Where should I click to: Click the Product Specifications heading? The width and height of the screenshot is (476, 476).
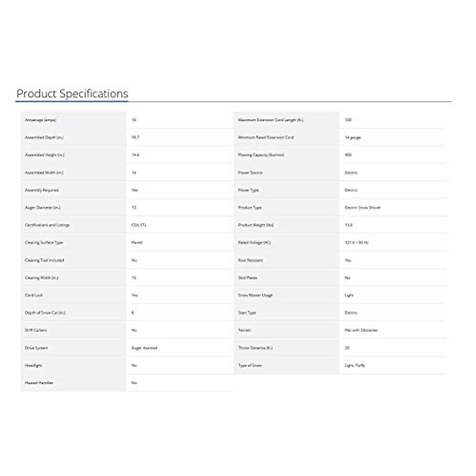pyautogui.click(x=72, y=94)
